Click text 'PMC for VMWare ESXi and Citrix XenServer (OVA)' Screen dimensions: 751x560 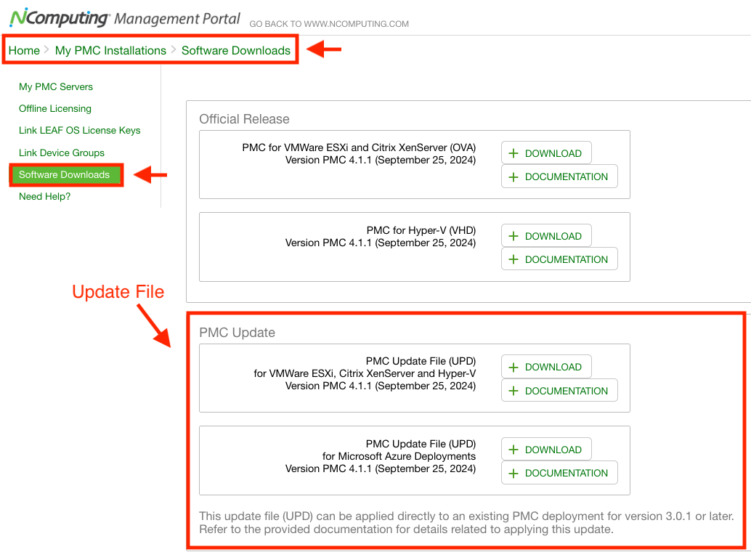coord(359,147)
